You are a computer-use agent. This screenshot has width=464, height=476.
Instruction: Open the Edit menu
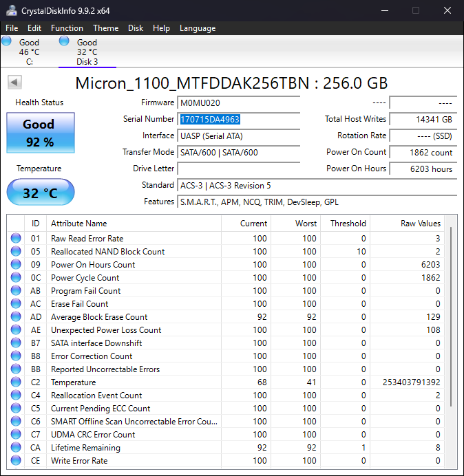pyautogui.click(x=34, y=28)
